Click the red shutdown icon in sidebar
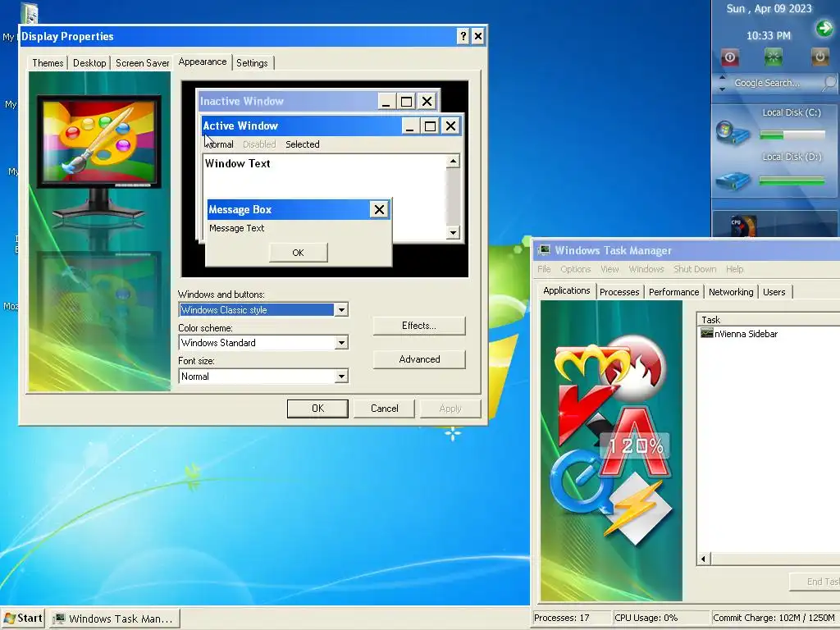 tap(729, 57)
